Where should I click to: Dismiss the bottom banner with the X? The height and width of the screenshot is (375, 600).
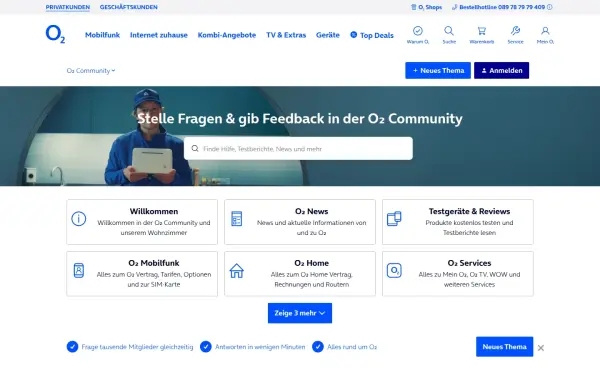click(x=541, y=348)
